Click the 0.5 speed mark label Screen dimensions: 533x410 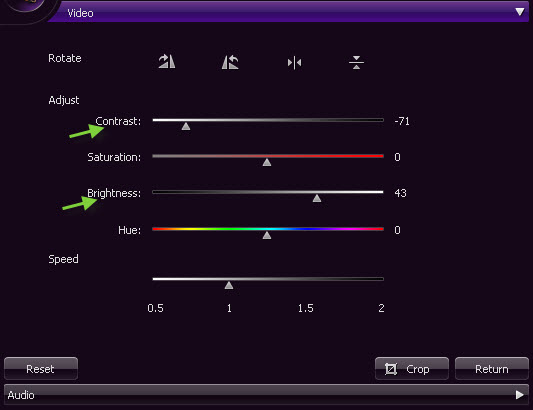(155, 308)
